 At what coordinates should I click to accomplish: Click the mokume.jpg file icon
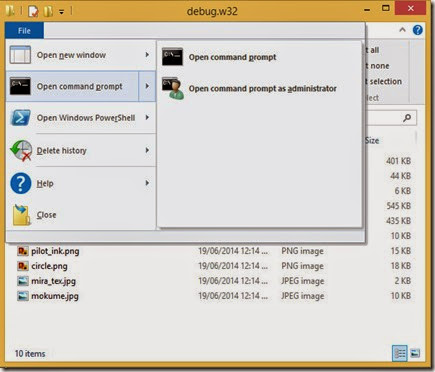click(23, 296)
